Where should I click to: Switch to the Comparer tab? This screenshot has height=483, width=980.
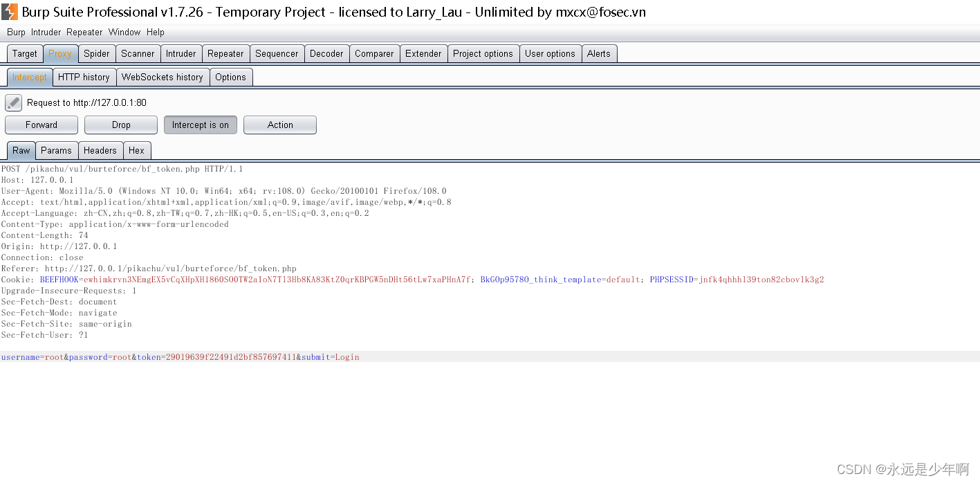click(374, 53)
